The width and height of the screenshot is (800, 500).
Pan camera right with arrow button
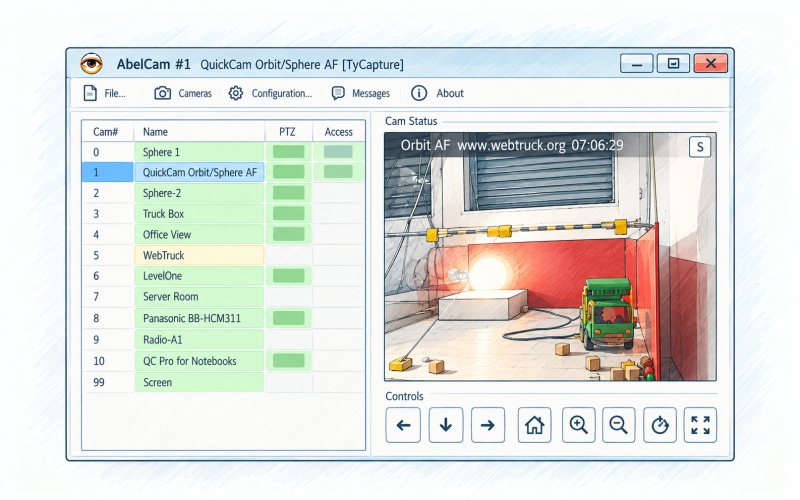[488, 424]
